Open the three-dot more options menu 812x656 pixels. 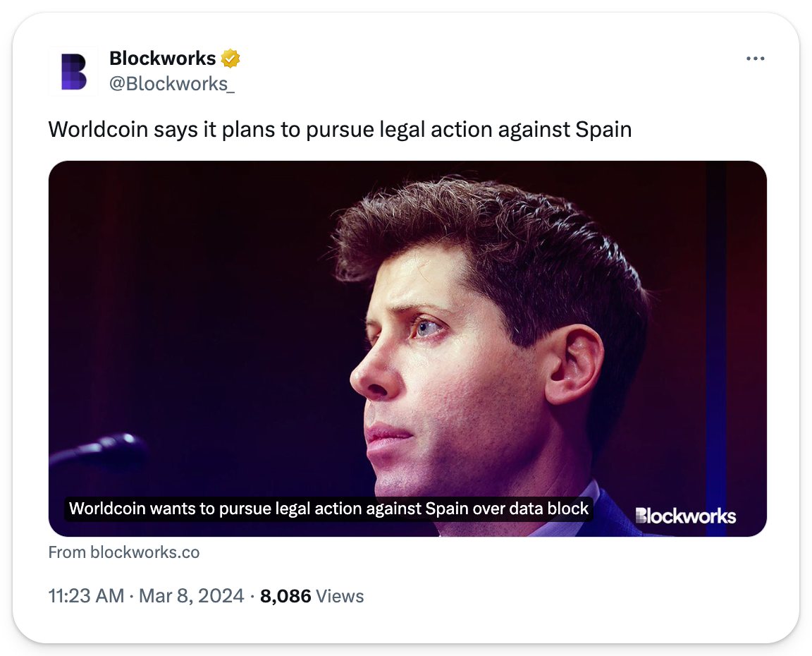tap(756, 59)
